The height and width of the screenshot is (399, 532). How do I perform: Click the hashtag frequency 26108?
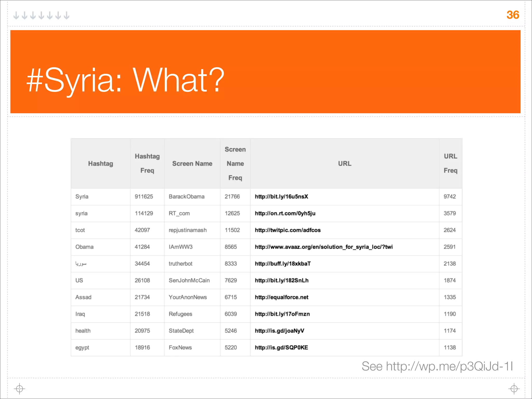142,281
